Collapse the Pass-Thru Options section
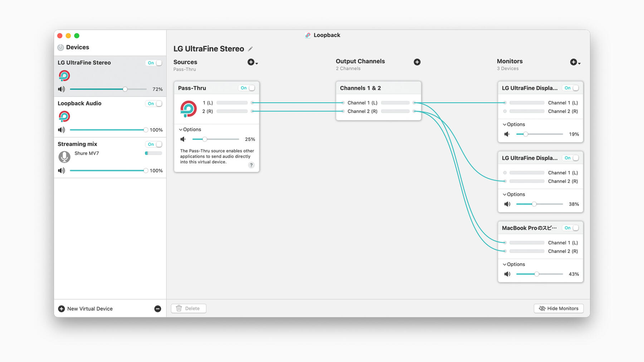Screen dimensions: 644x362 [190, 129]
